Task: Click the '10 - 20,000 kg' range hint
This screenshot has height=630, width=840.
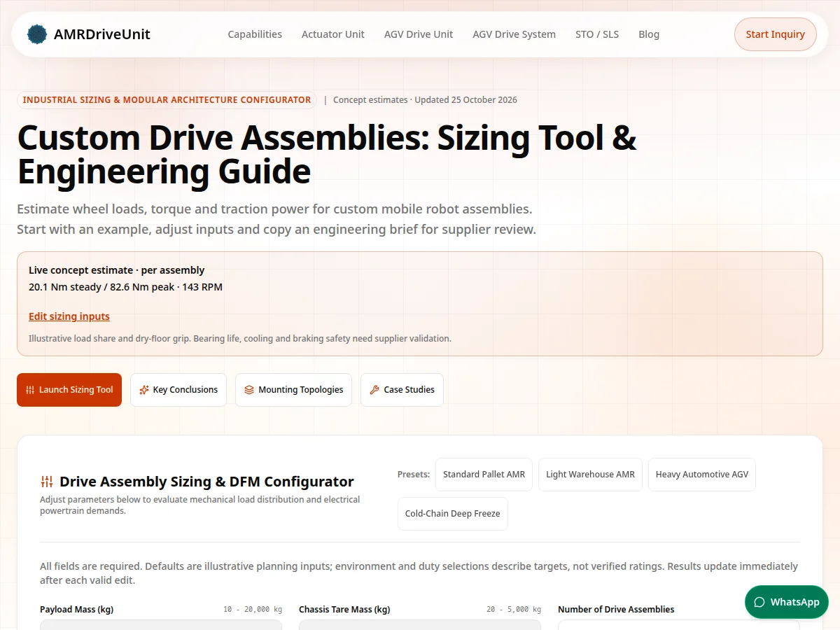Action: pyautogui.click(x=253, y=610)
